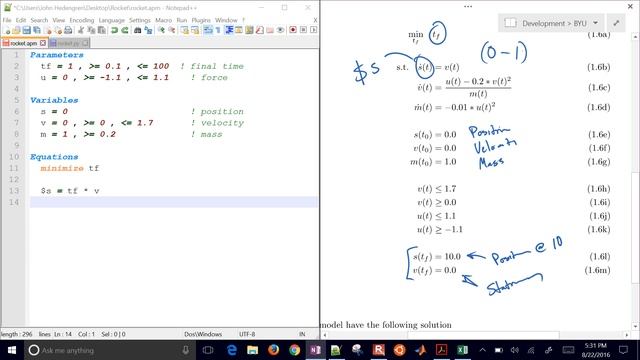This screenshot has width=640, height=360.
Task: Open the Search menu
Action: tap(39, 20)
